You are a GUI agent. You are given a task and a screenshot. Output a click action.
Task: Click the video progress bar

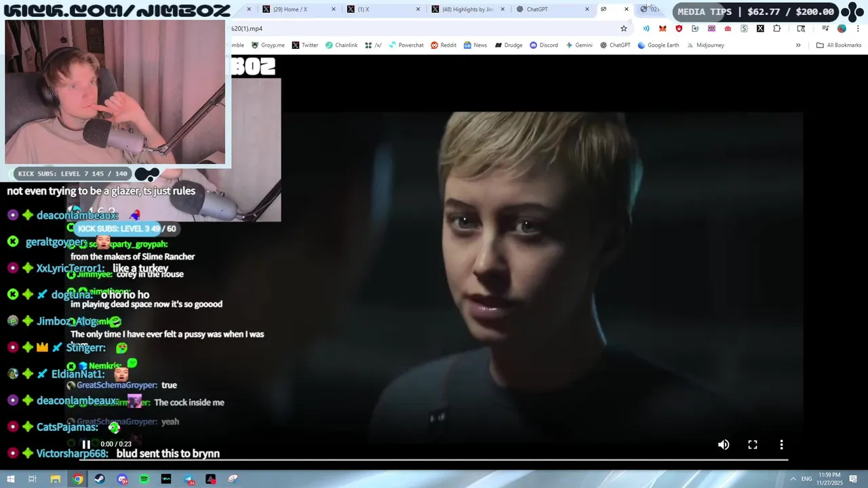(433, 460)
